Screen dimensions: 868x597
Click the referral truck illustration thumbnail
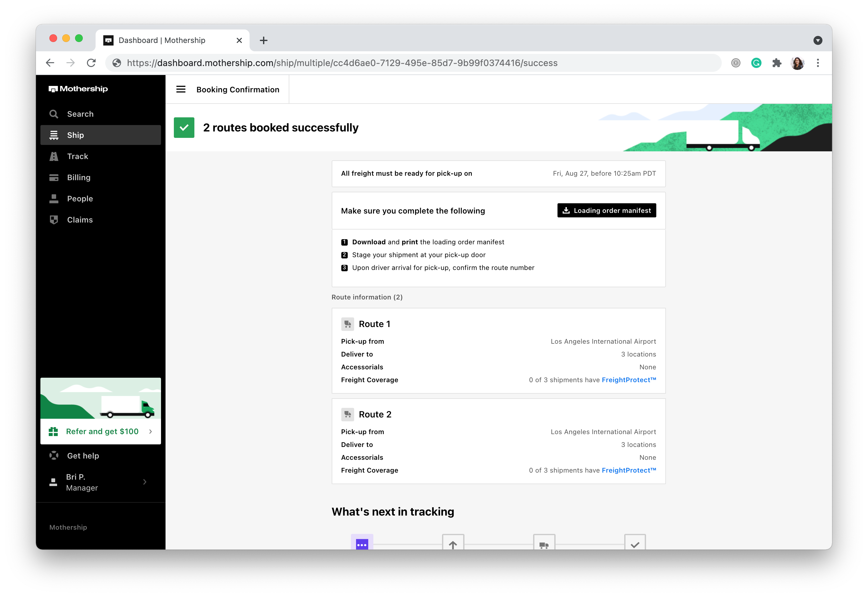click(x=100, y=398)
